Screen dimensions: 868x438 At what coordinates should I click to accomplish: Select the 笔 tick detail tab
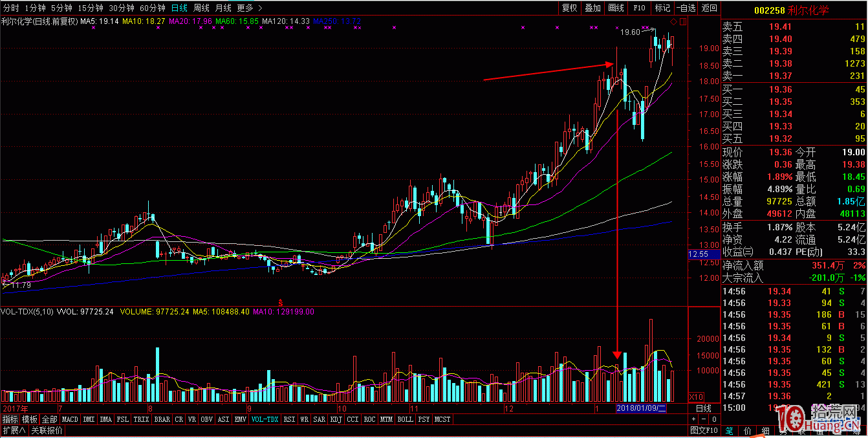click(x=730, y=430)
